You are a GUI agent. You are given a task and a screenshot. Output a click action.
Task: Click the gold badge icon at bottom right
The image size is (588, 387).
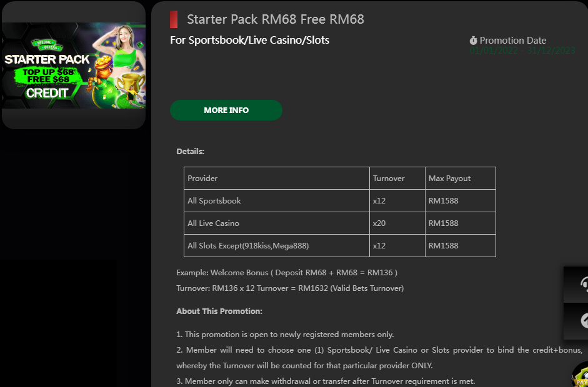[x=581, y=376]
